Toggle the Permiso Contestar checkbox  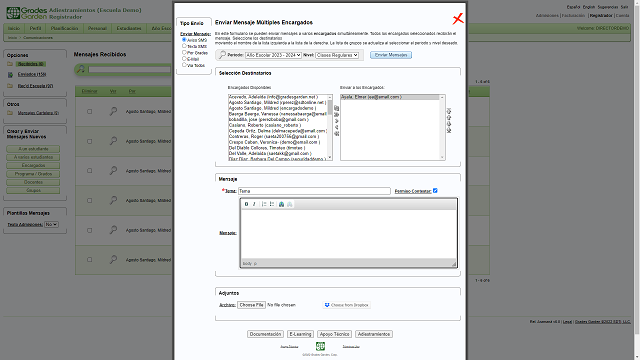tap(435, 191)
